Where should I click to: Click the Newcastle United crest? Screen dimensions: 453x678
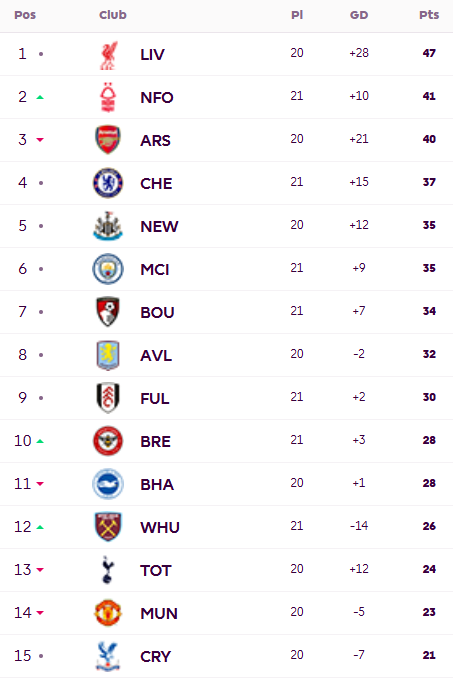(108, 226)
